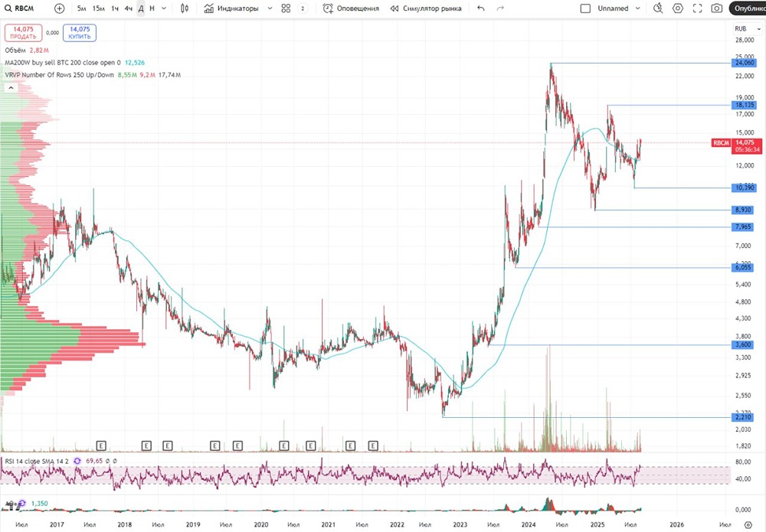This screenshot has width=766, height=532.
Task: Redo the last chart action
Action: coord(500,8)
